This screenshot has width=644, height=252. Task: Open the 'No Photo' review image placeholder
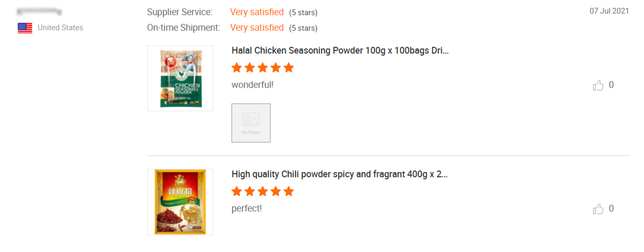(x=251, y=123)
